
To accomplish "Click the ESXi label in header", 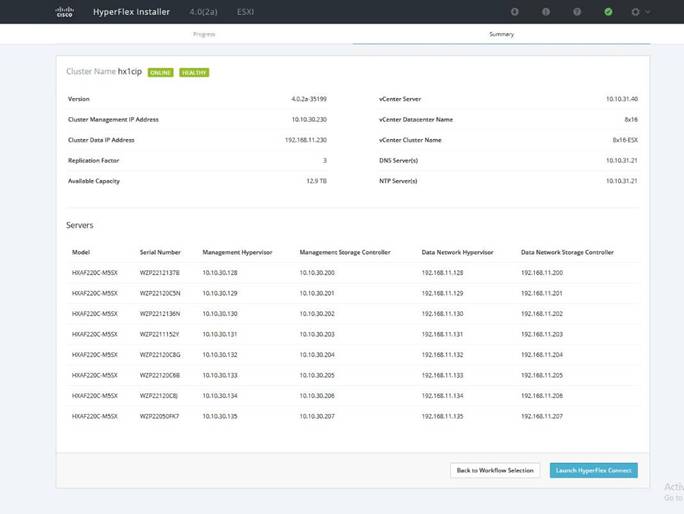I will [x=246, y=12].
